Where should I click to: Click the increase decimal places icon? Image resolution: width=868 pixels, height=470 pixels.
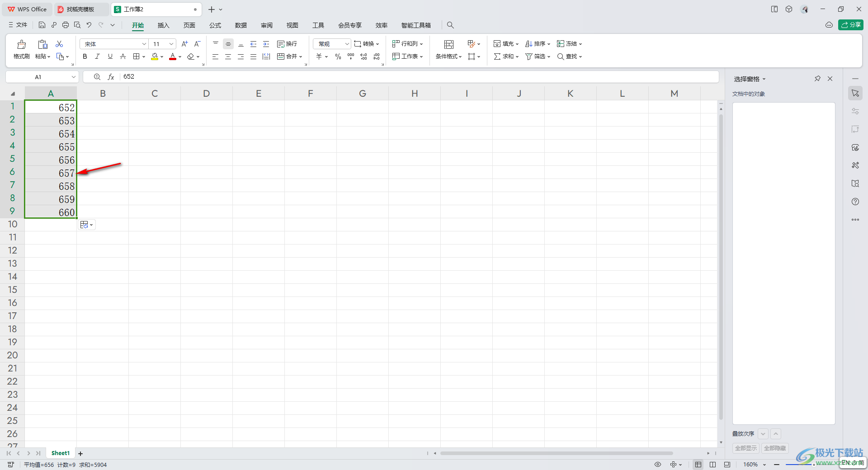click(363, 56)
